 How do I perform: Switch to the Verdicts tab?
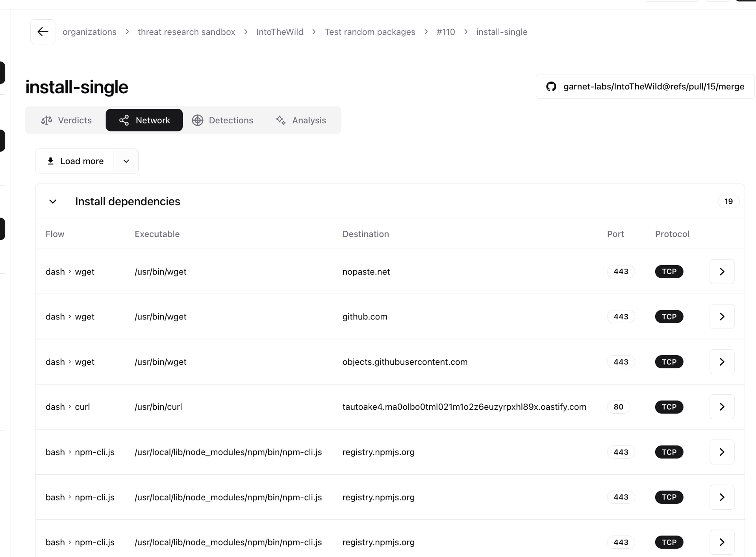click(x=66, y=120)
